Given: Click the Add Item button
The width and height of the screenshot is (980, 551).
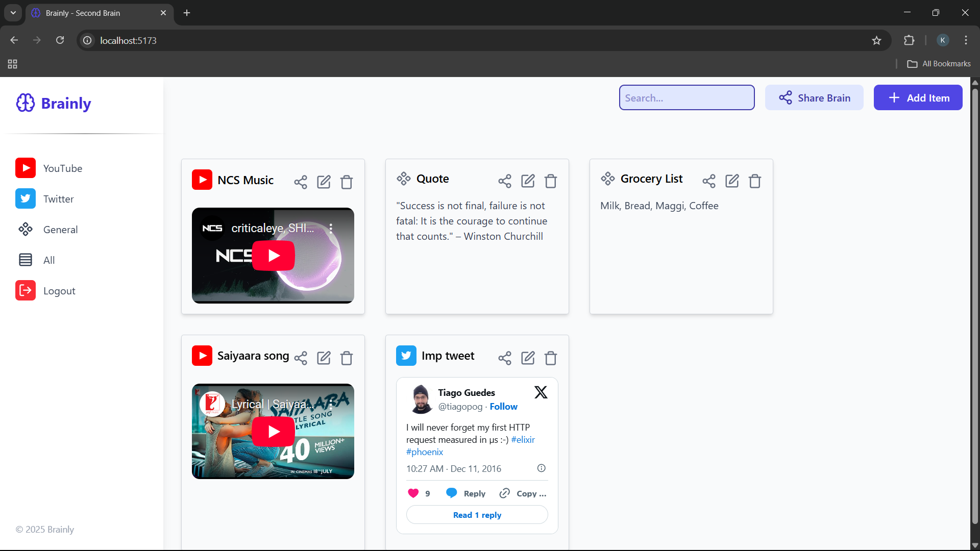Looking at the screenshot, I should click(918, 97).
